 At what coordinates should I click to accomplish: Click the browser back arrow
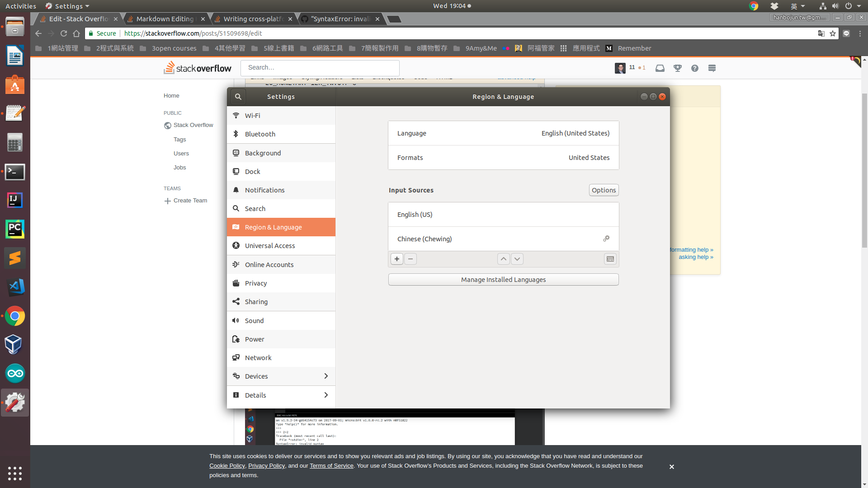(38, 33)
